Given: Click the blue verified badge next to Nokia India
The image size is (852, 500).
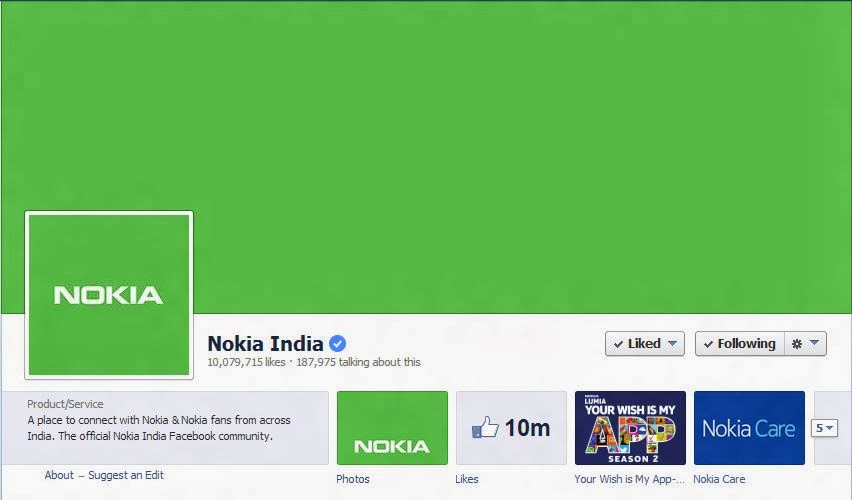Looking at the screenshot, I should [x=337, y=343].
